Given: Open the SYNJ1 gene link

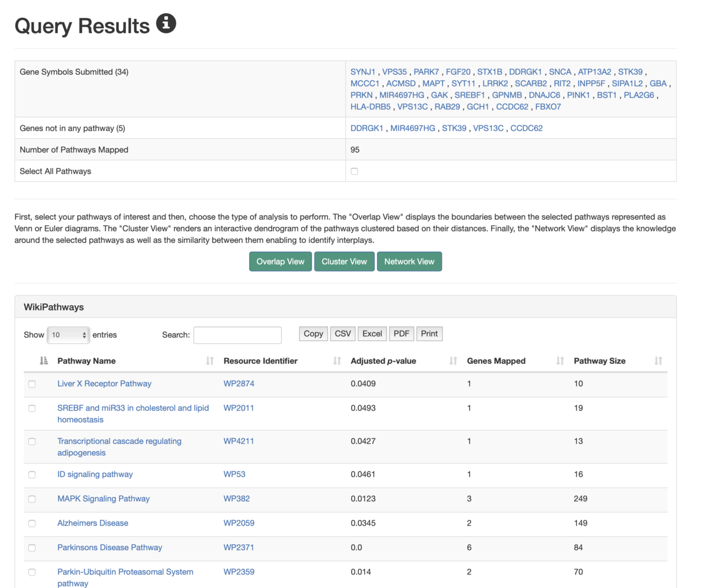Looking at the screenshot, I should [363, 72].
